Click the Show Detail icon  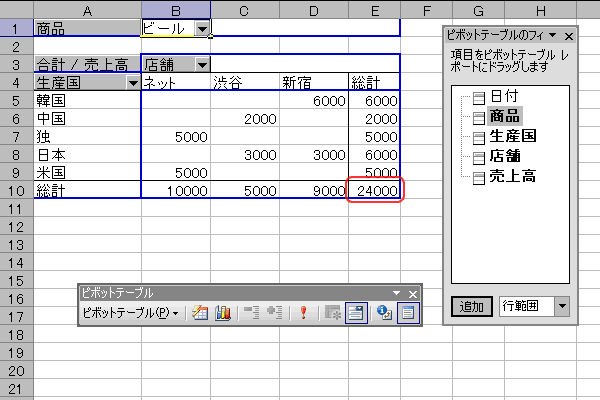point(274,313)
